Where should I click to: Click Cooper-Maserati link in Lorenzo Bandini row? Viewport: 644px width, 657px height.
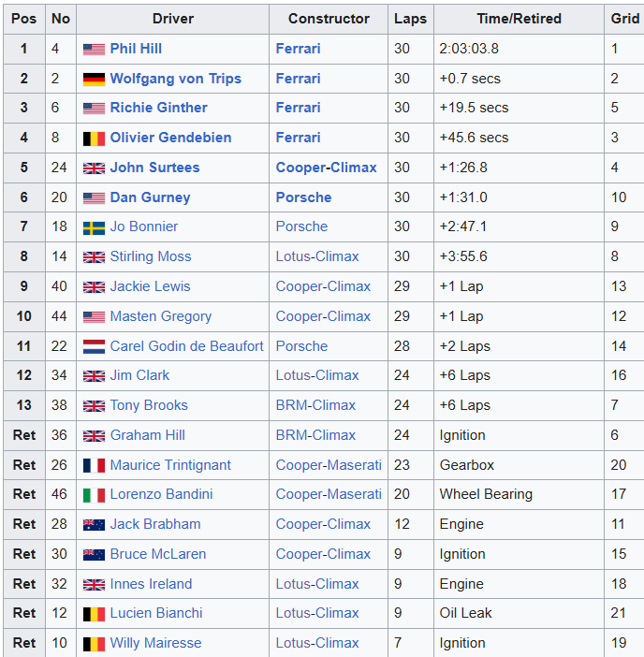pyautogui.click(x=329, y=494)
